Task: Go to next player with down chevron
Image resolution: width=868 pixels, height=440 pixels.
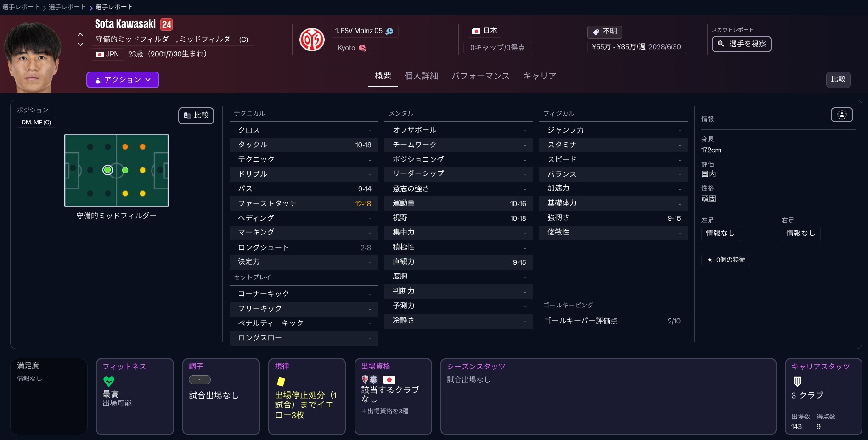Action: (x=80, y=45)
